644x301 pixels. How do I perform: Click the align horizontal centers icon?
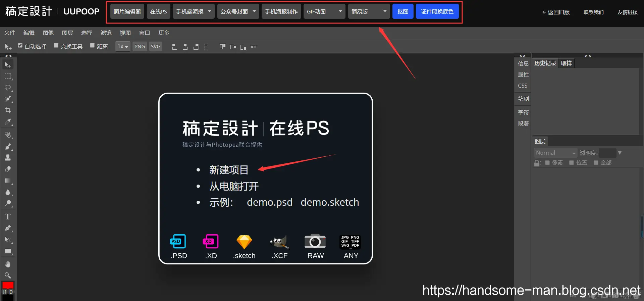[x=185, y=47]
